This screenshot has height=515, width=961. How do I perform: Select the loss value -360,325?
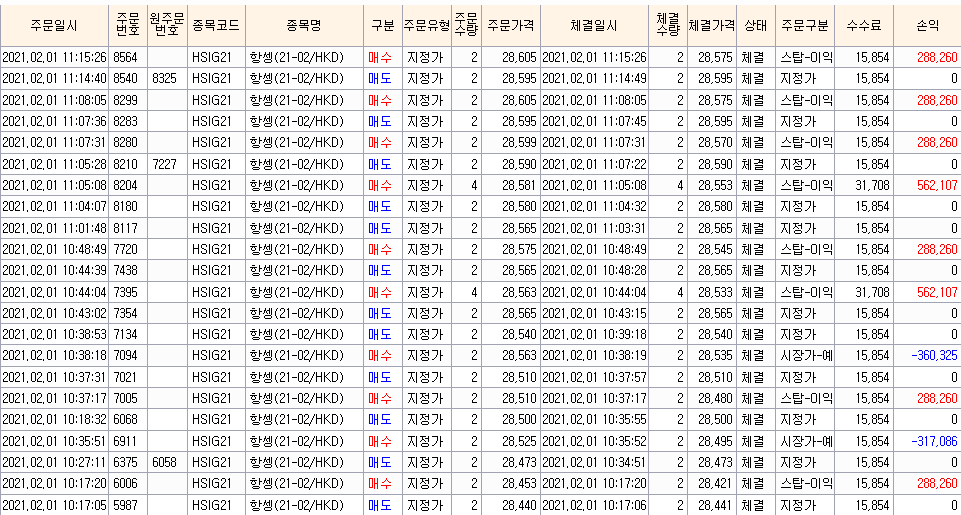(x=927, y=355)
